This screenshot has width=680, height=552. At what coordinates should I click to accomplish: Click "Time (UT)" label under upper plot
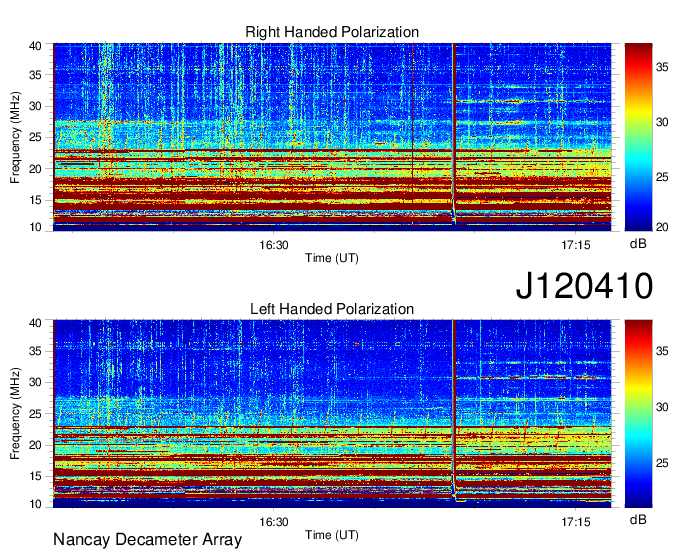pyautogui.click(x=332, y=258)
